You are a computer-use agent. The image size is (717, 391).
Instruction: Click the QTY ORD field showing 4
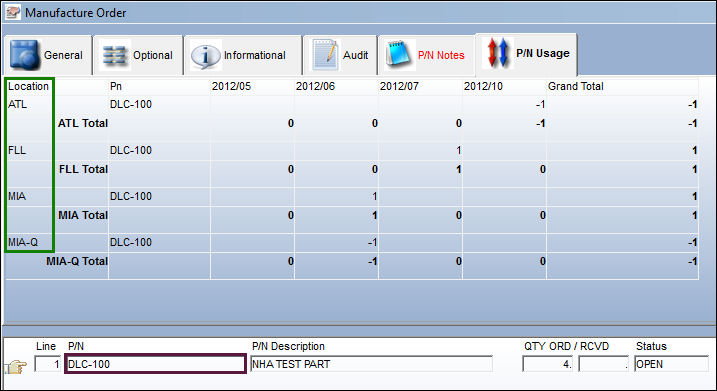(x=548, y=364)
